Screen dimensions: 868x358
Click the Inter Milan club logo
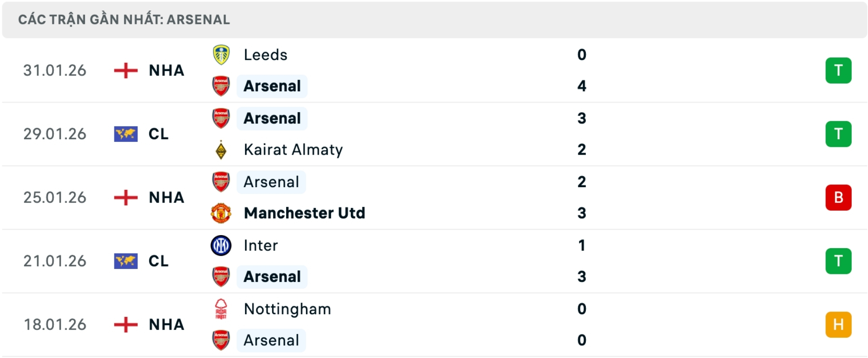click(221, 245)
